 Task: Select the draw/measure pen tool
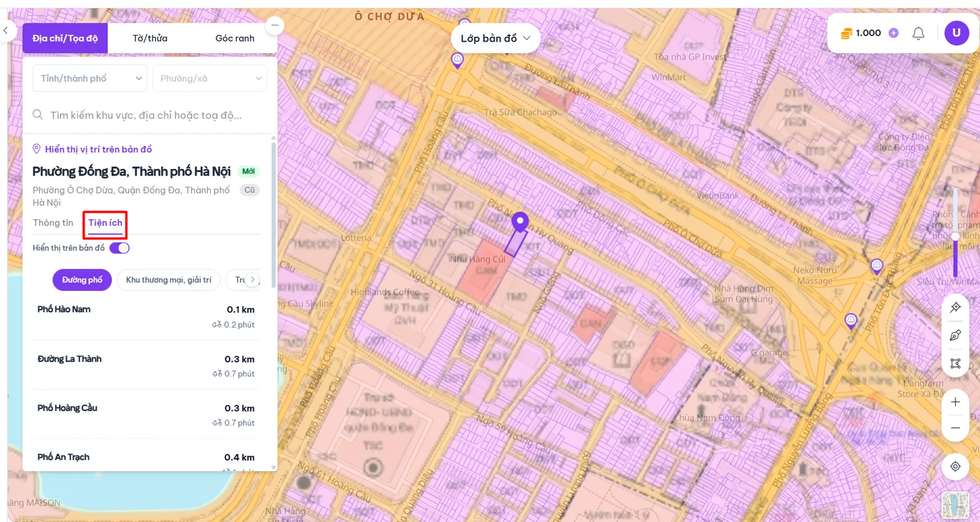tap(956, 335)
